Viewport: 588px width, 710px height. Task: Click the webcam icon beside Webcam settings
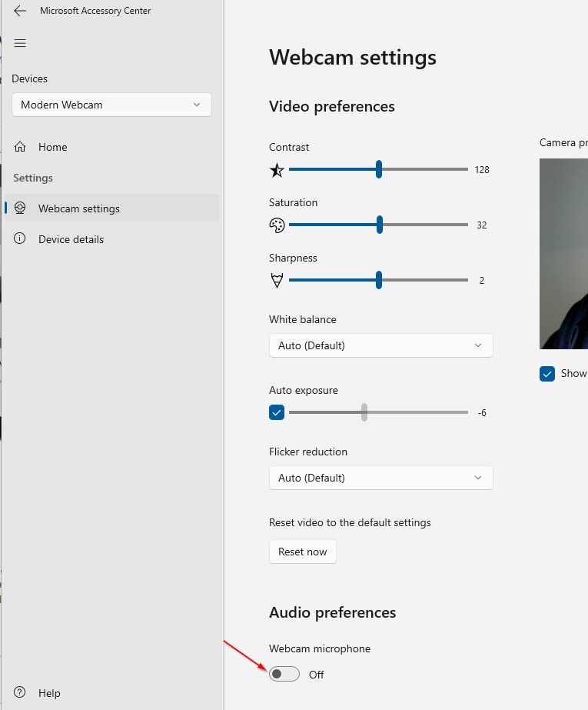click(x=20, y=208)
